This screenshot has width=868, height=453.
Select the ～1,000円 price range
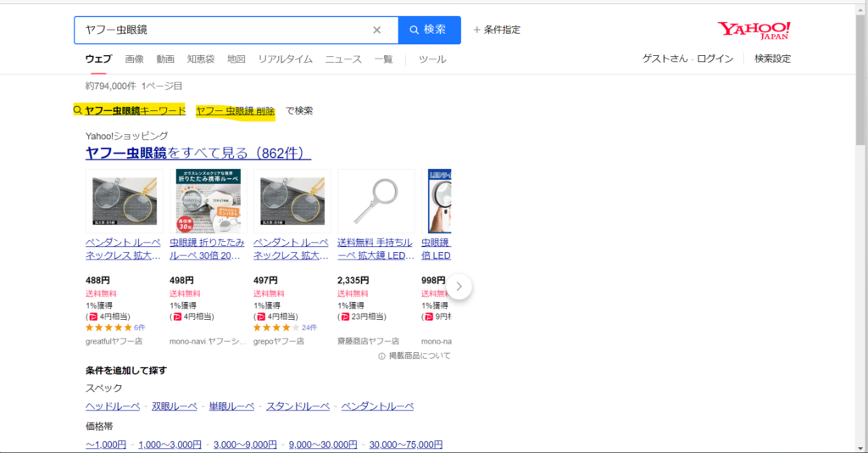106,445
